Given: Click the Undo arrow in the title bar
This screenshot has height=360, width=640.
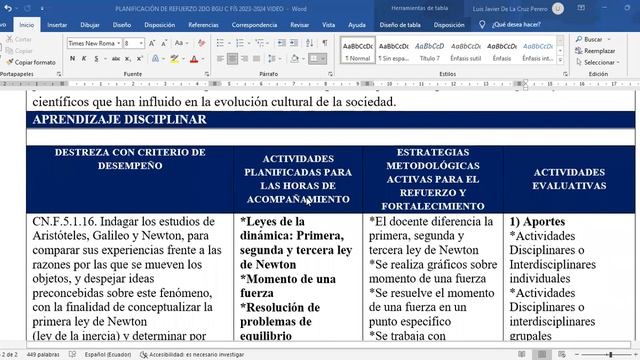Looking at the screenshot, I should coord(8,8).
